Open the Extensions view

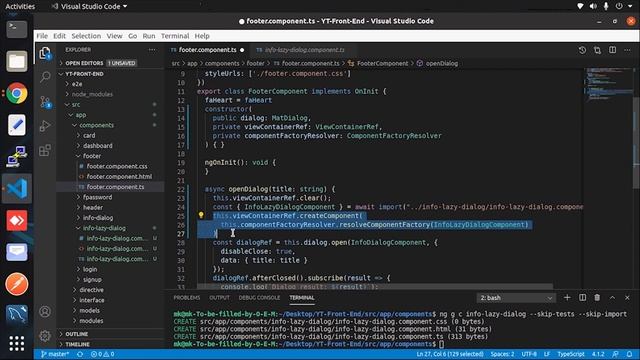pos(45,150)
